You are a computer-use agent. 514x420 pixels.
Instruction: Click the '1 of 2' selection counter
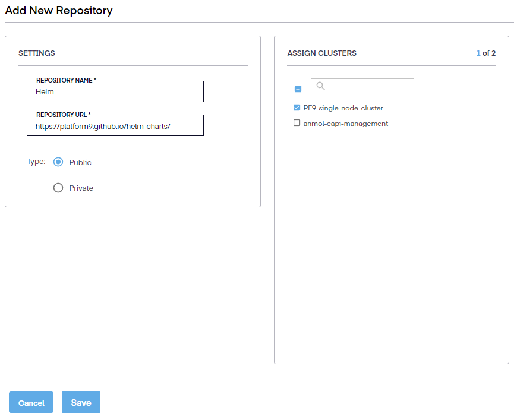click(485, 53)
